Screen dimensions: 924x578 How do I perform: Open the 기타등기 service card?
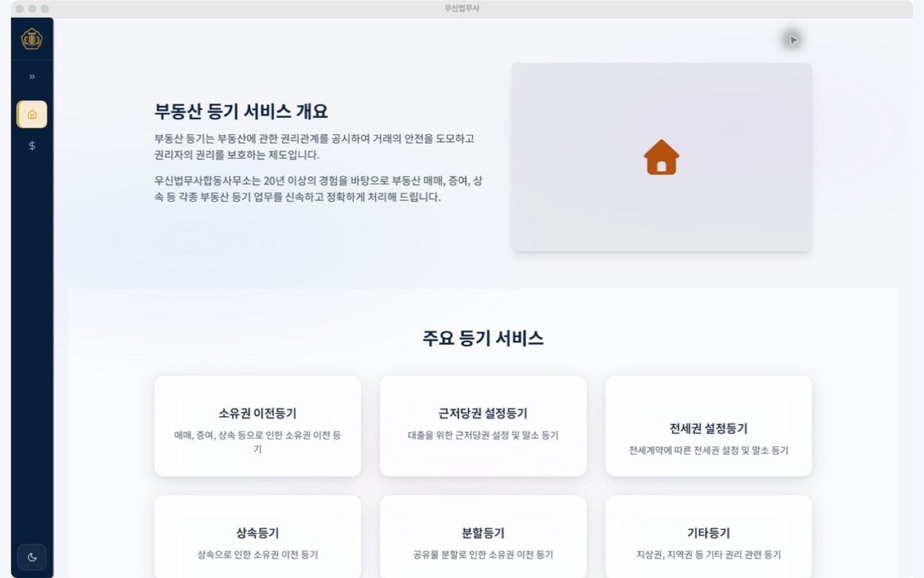(708, 537)
